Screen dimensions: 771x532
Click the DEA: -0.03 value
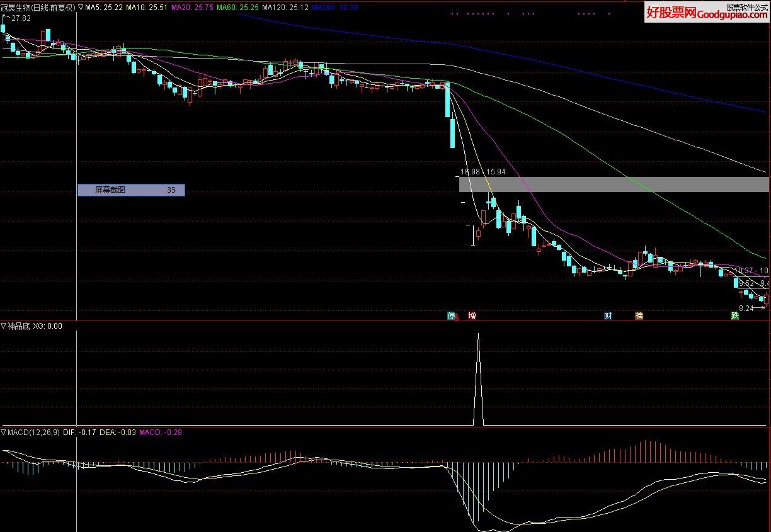[118, 433]
